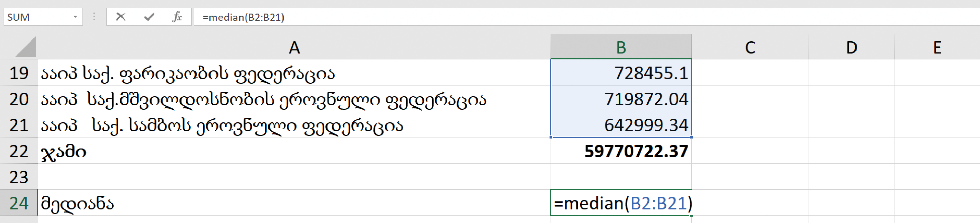The image size is (980, 223).
Task: Select column C header
Action: pos(750,47)
